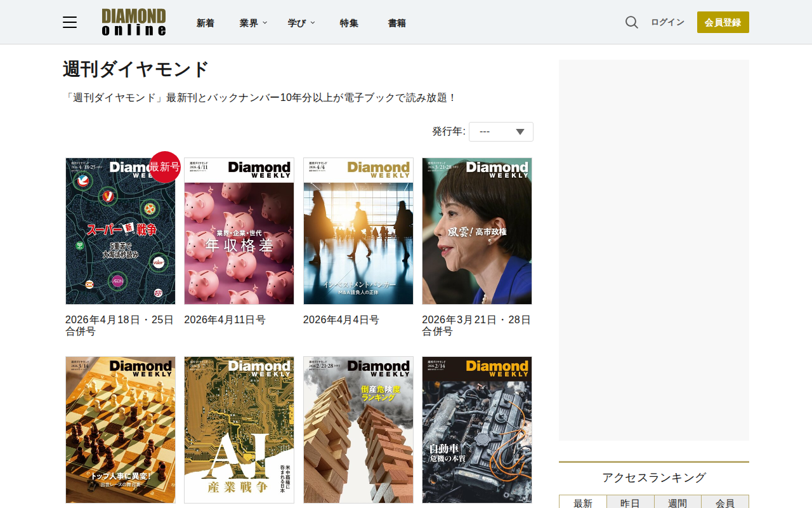
Task: Open the 風雲！高市政権 issue cover
Action: click(477, 231)
